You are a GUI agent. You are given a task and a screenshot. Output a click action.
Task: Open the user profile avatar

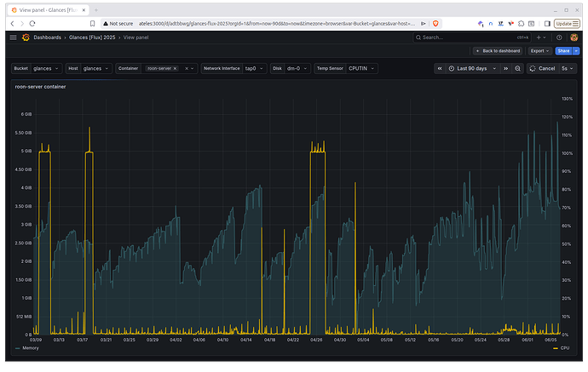(574, 37)
